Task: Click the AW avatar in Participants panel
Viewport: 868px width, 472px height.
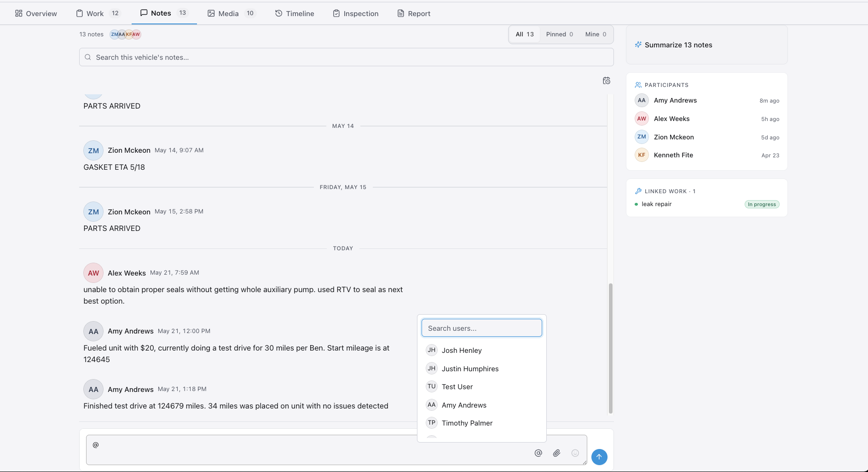Action: [642, 119]
